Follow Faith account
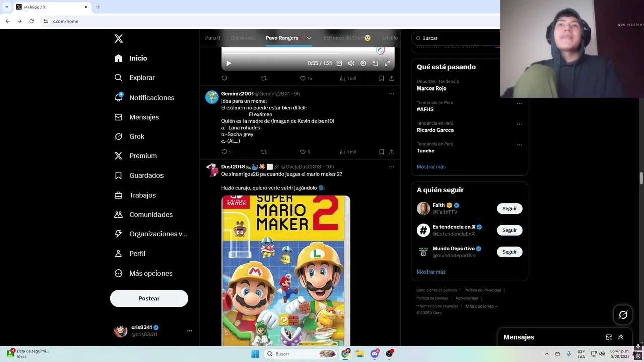The image size is (644, 362). (x=509, y=208)
